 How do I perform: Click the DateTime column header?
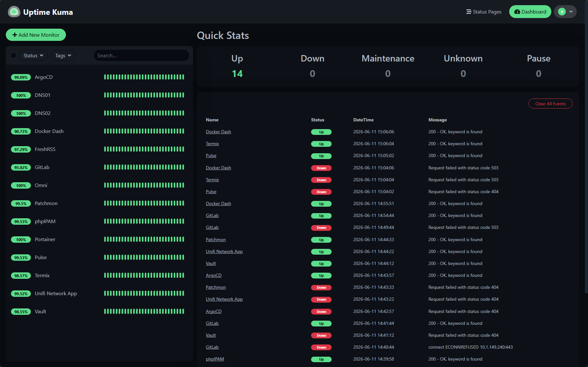(x=363, y=120)
